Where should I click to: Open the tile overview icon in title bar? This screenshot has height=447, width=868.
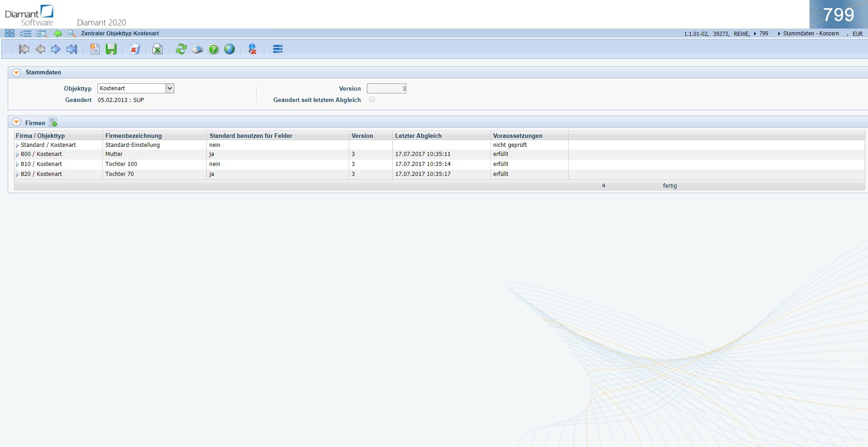click(10, 34)
